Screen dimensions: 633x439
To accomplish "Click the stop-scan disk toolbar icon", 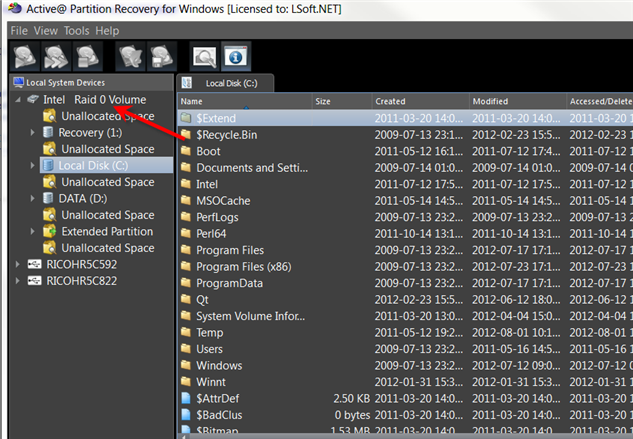I will (x=88, y=57).
